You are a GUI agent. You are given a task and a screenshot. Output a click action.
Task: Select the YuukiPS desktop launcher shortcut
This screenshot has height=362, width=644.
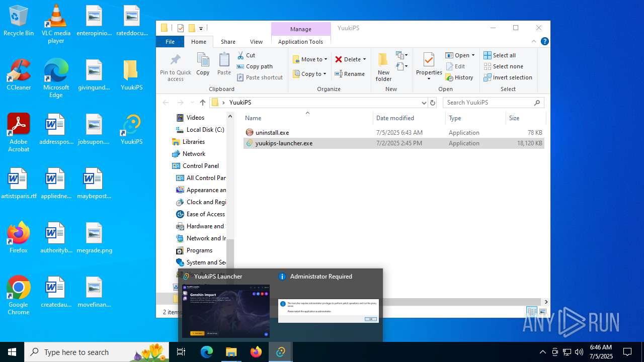coord(131,130)
